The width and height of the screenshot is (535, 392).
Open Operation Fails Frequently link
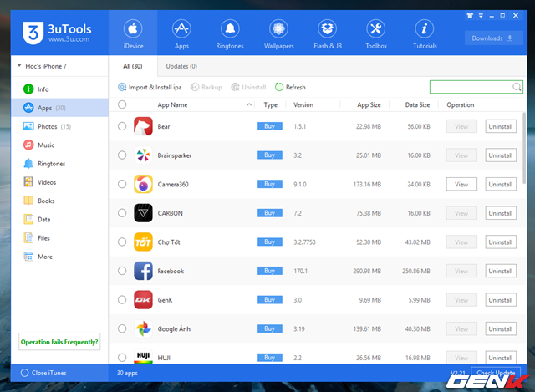[59, 342]
